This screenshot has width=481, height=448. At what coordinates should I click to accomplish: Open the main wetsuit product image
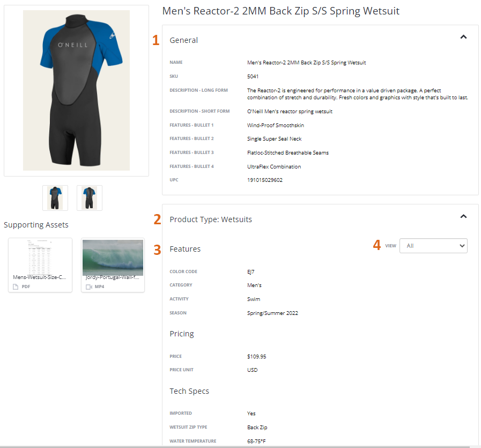tap(76, 90)
